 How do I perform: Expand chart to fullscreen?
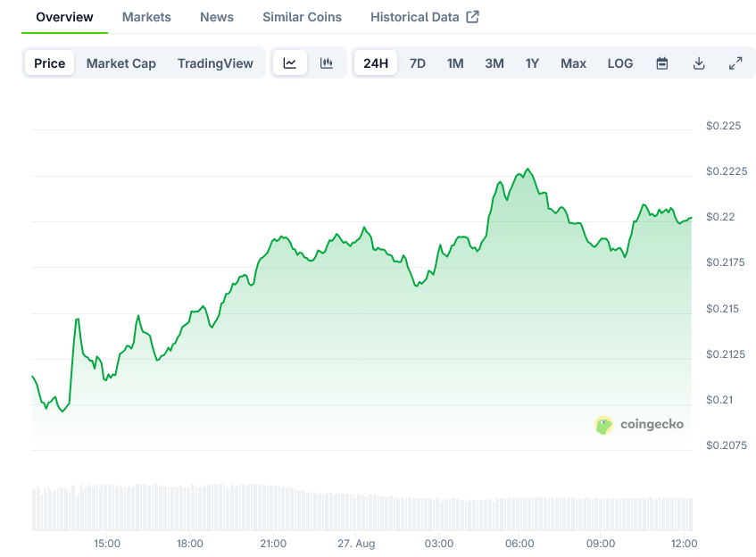[x=735, y=63]
